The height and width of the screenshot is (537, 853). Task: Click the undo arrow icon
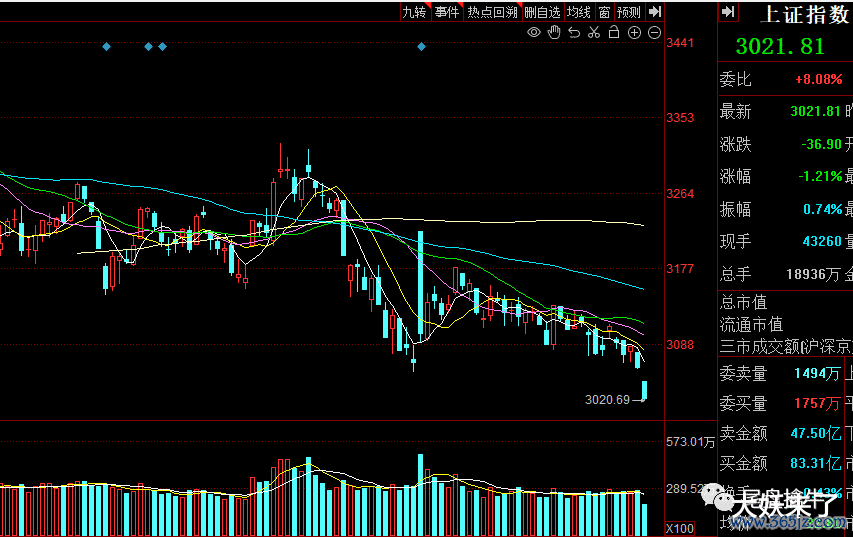574,33
